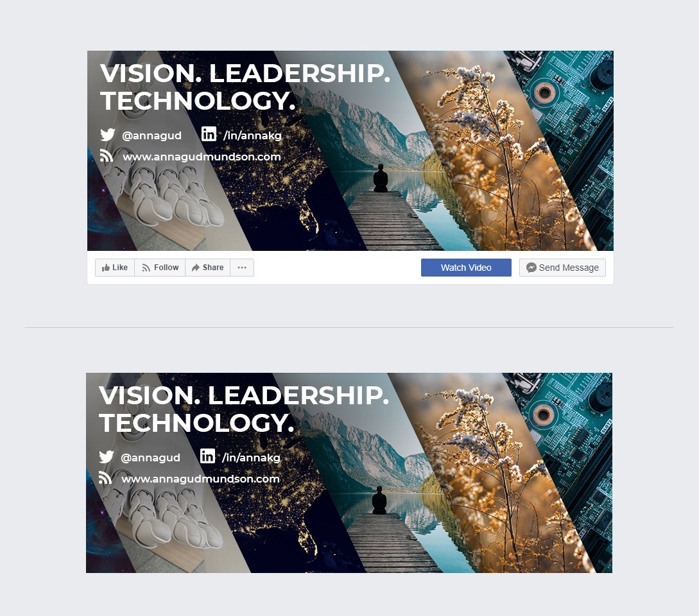Click the arrow icon on Share button
This screenshot has height=616, width=699.
coord(196,268)
